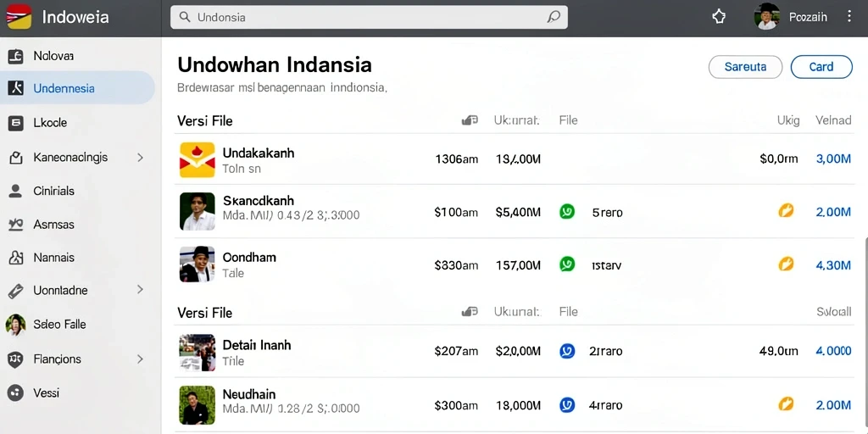Screen dimensions: 868x434
Task: Click the Cinirials person icon
Action: (x=15, y=191)
